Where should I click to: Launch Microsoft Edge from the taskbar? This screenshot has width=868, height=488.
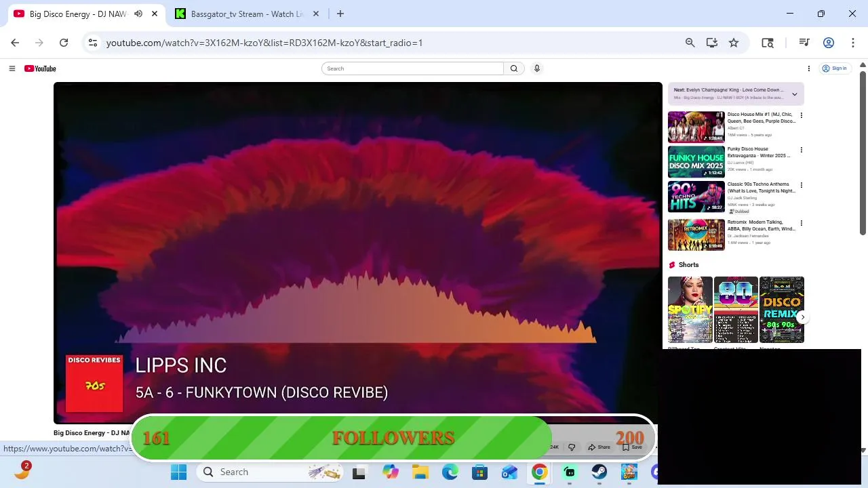point(450,472)
